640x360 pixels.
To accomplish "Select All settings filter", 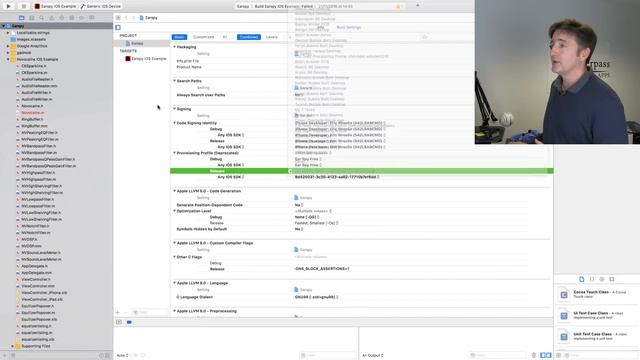I will (224, 37).
